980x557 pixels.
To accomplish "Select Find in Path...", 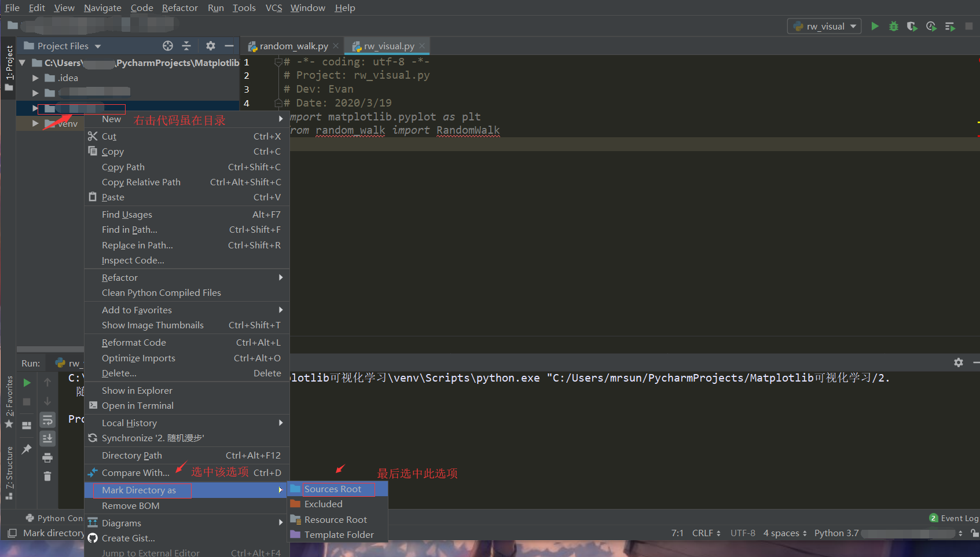I will [187, 229].
